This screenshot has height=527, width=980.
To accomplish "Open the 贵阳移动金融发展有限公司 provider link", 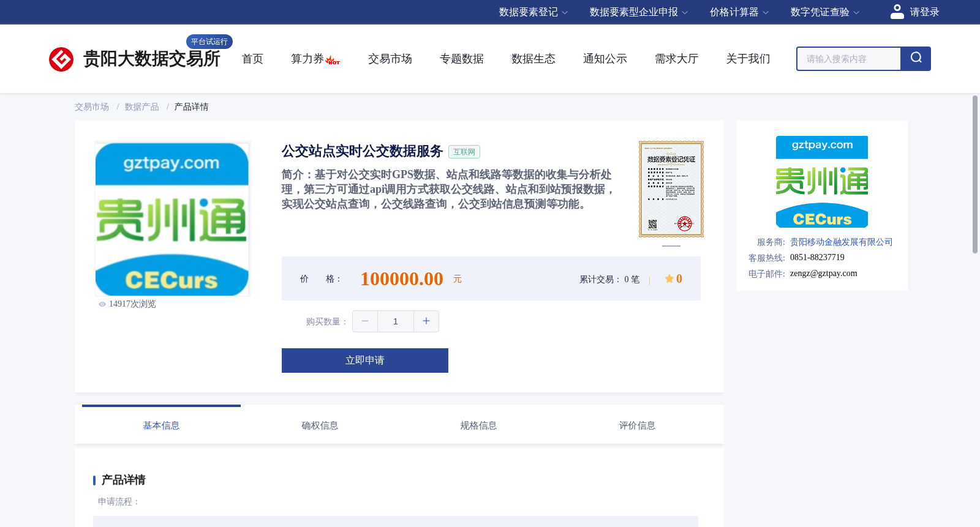I will [842, 242].
